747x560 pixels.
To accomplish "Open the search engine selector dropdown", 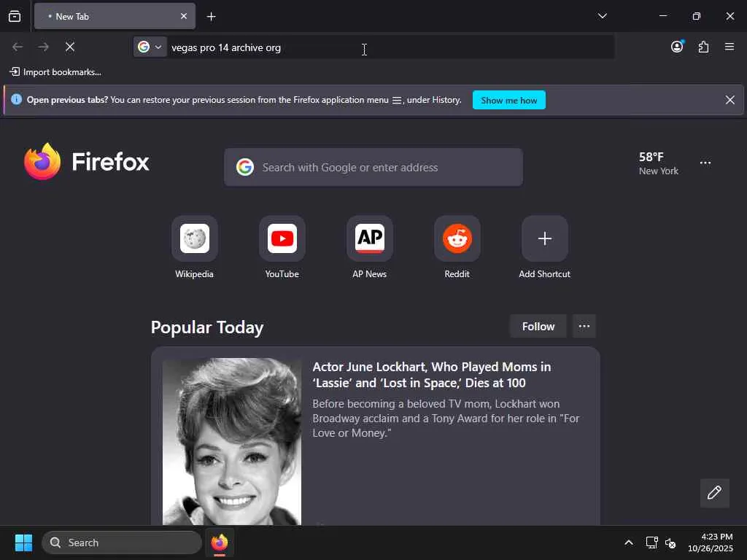I will click(x=150, y=47).
